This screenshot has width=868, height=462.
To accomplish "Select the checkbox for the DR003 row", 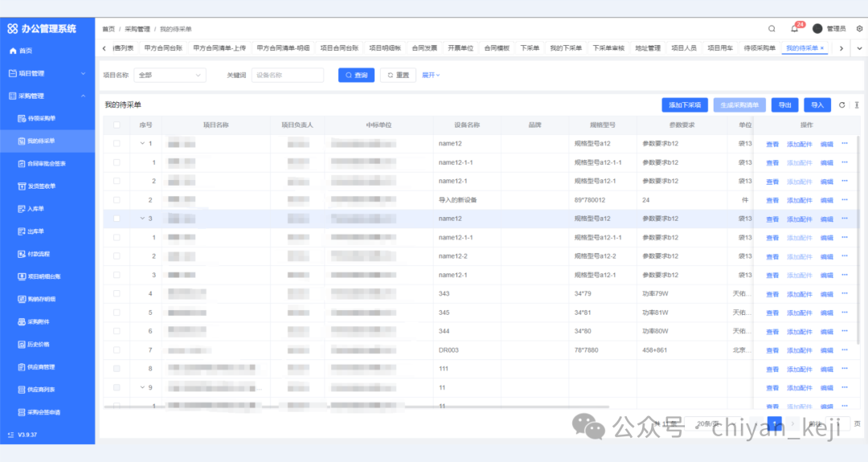I will 117,350.
